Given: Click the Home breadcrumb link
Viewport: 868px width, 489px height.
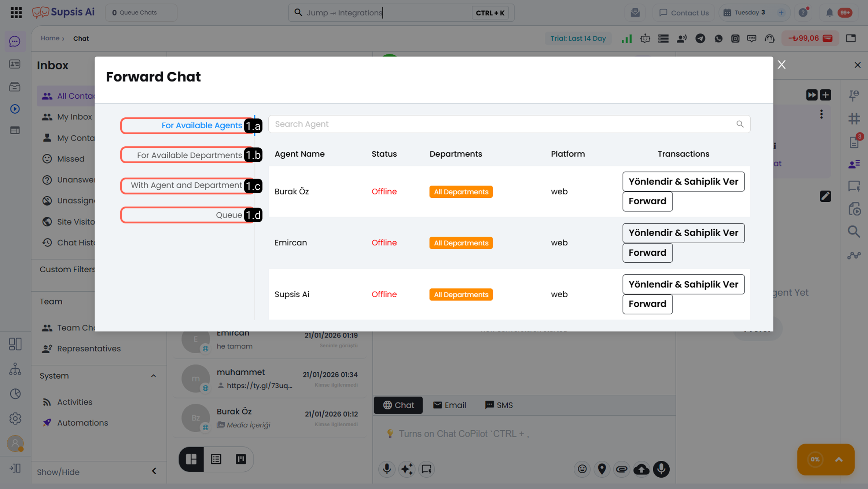Looking at the screenshot, I should [x=50, y=38].
